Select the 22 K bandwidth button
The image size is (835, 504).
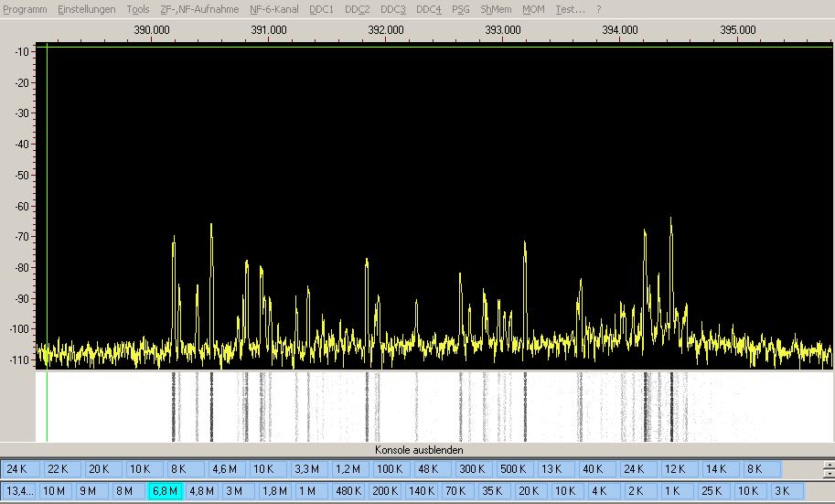click(62, 469)
